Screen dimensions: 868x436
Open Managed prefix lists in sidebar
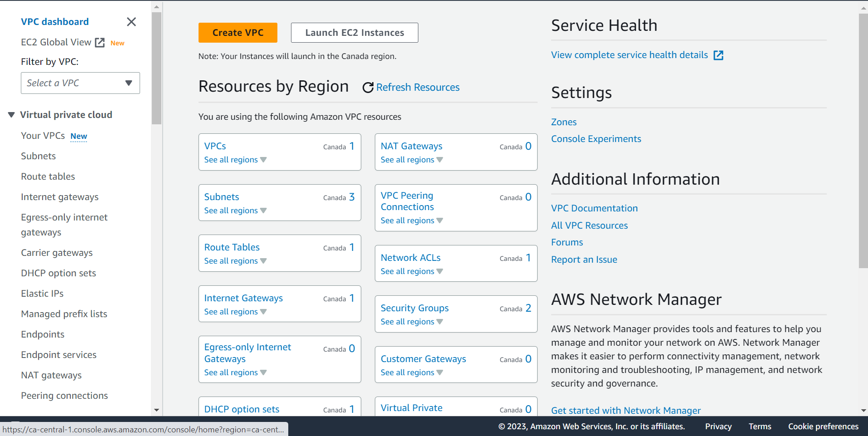click(x=64, y=314)
